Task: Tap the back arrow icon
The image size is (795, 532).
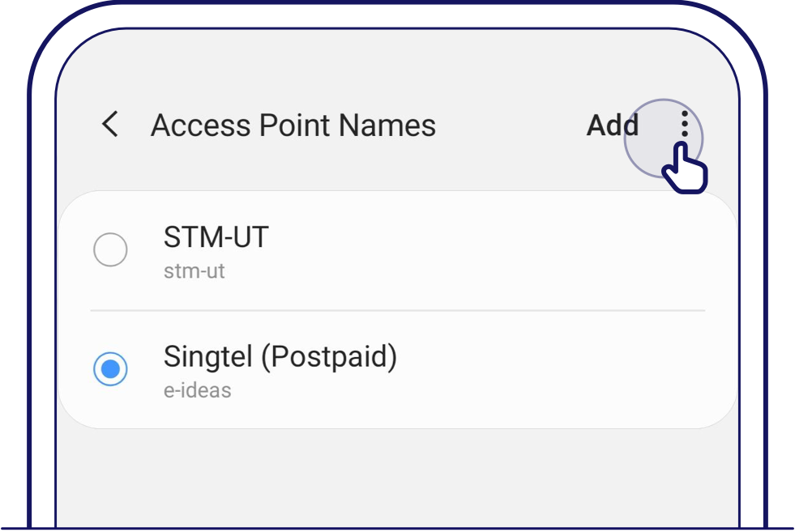Action: click(x=110, y=125)
